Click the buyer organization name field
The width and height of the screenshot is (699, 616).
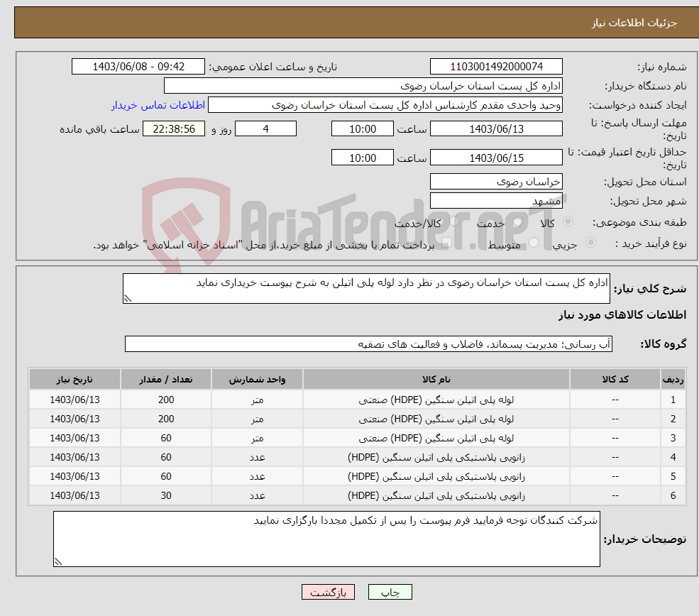pyautogui.click(x=363, y=86)
